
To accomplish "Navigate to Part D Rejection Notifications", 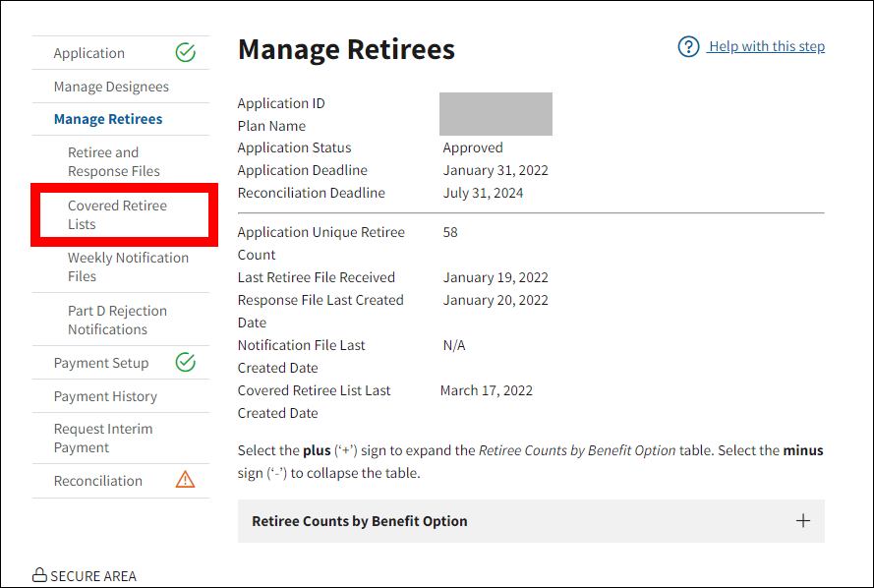I will (x=117, y=320).
